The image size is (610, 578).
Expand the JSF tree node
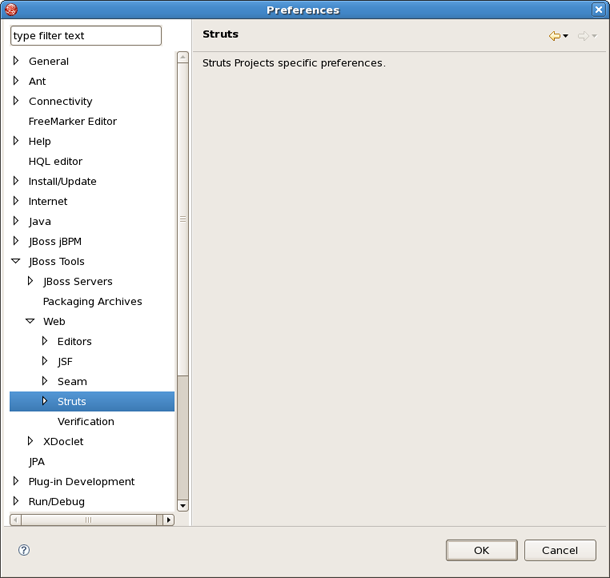pos(45,361)
